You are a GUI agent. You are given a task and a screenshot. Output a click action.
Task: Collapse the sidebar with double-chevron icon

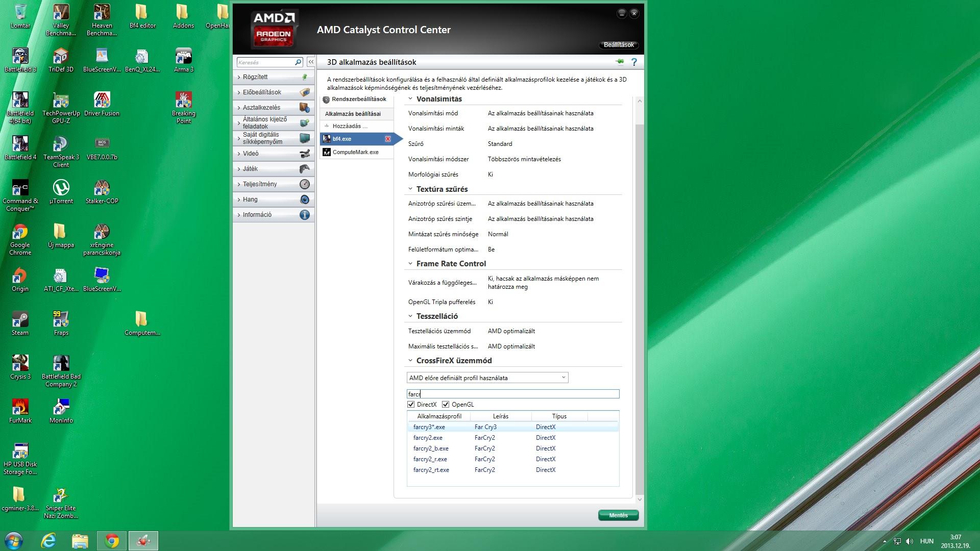point(310,62)
